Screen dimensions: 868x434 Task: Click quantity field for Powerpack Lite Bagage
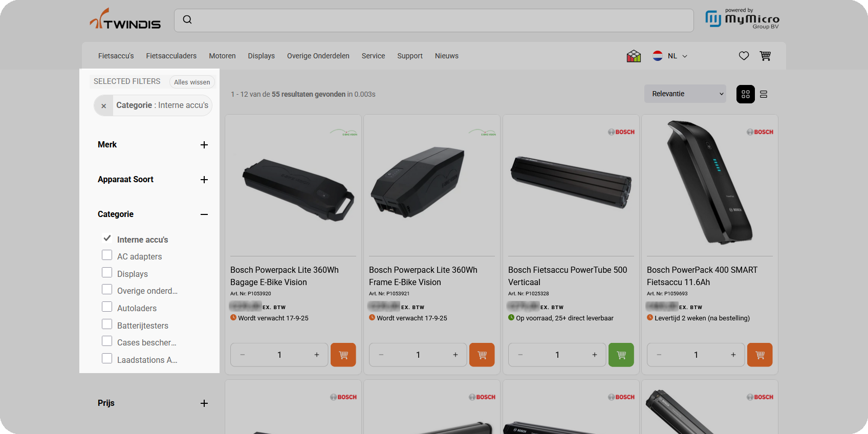[279, 355]
